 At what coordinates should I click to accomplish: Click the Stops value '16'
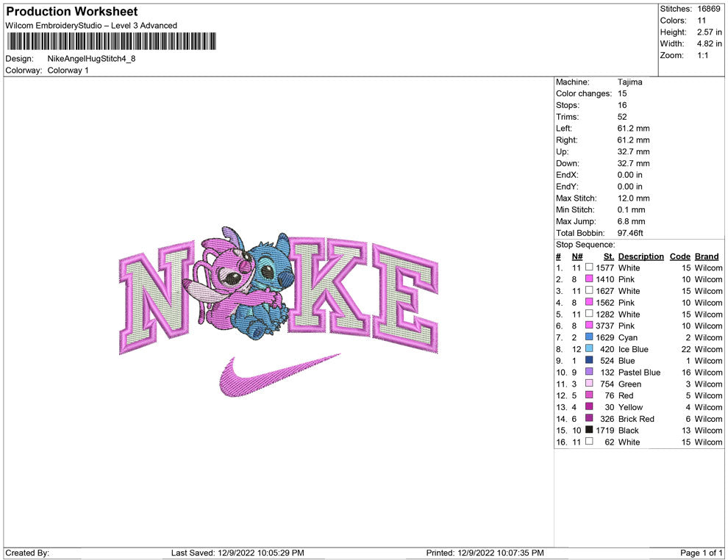622,105
